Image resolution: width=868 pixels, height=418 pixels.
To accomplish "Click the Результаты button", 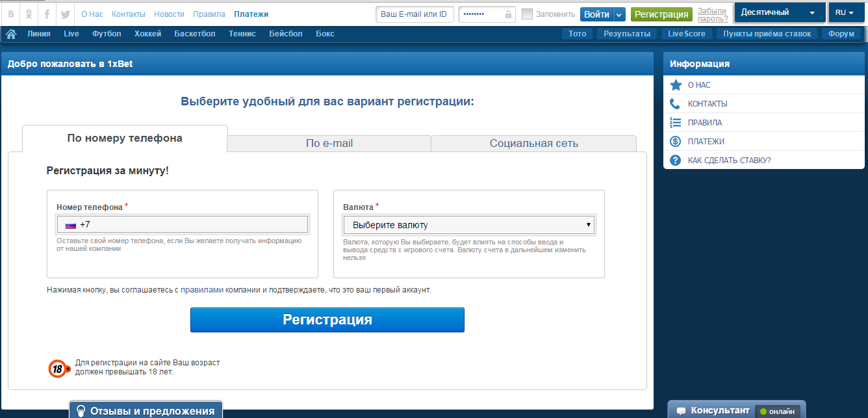I will [x=627, y=34].
